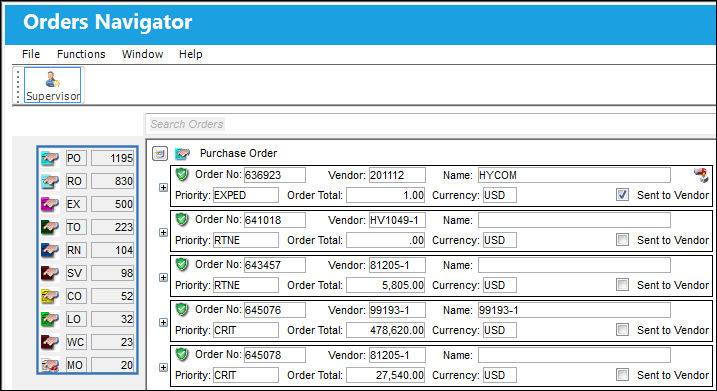Viewport: 717px width, 391px height.
Task: Click the Purchase Order hand icon in header
Action: [182, 153]
